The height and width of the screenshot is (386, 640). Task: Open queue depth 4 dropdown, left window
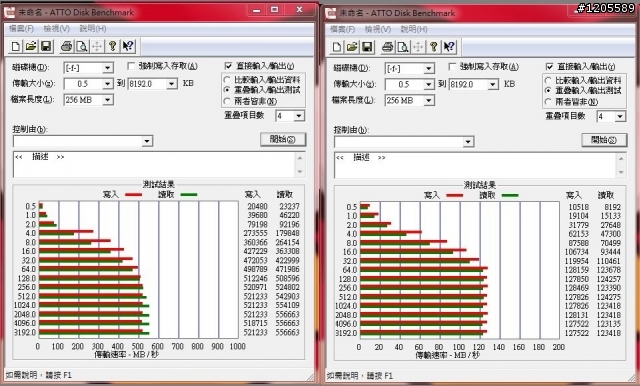[x=299, y=116]
